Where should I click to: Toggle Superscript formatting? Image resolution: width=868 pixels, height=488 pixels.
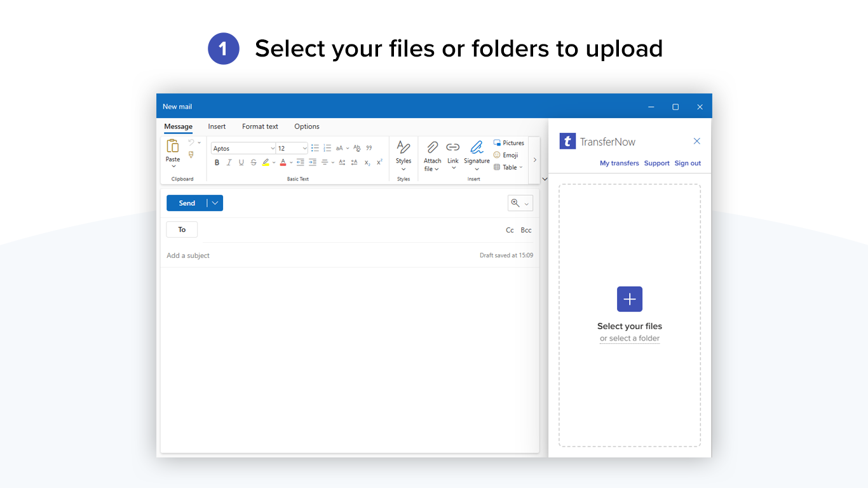click(x=379, y=163)
